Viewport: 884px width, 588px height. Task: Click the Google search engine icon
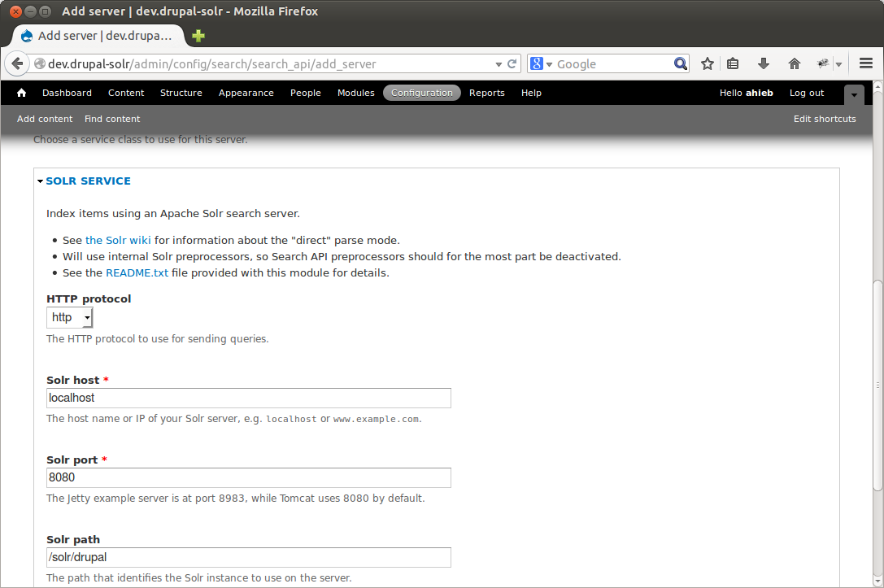tap(537, 63)
